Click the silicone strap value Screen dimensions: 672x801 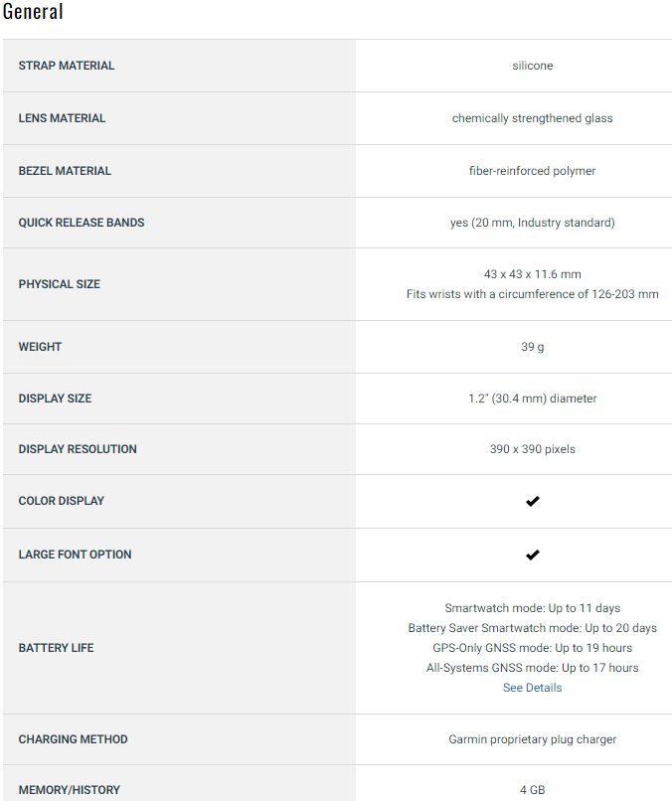pos(533,66)
